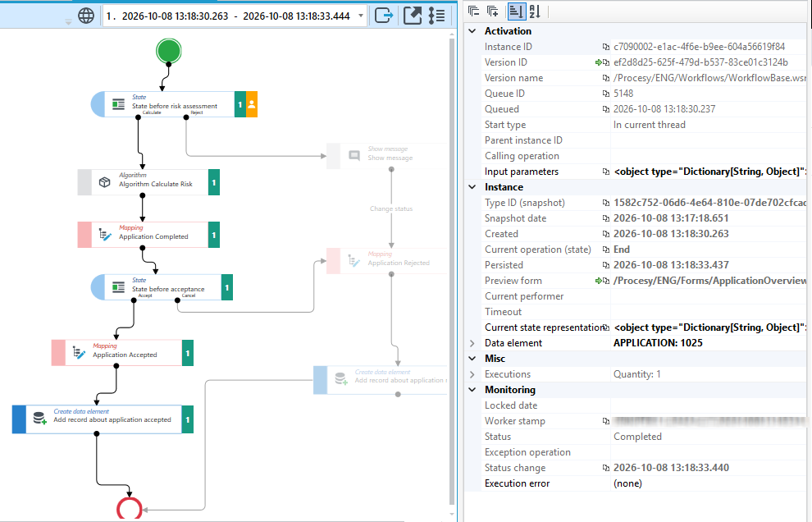This screenshot has height=522, width=812.
Task: Copy the Instance ID value
Action: pyautogui.click(x=606, y=47)
